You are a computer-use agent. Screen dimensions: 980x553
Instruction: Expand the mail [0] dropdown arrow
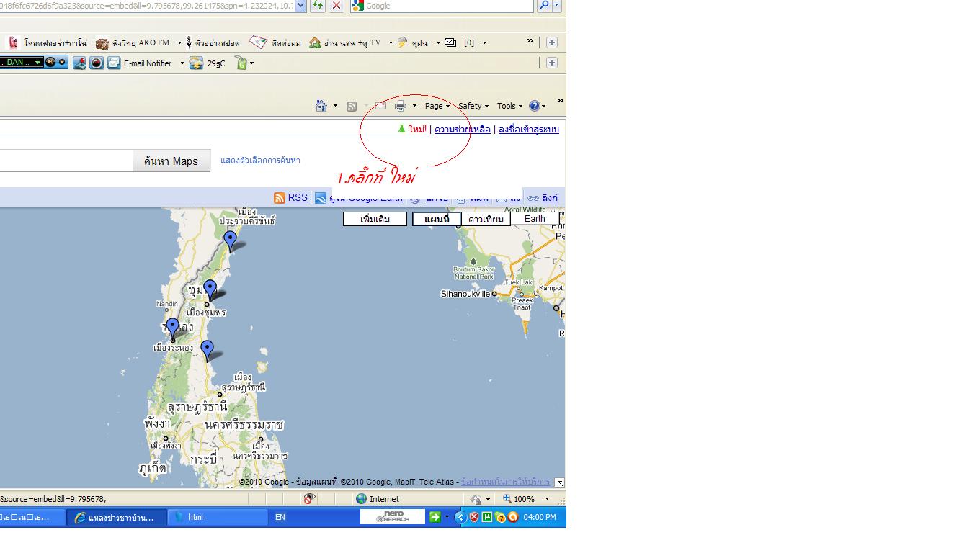(x=484, y=43)
